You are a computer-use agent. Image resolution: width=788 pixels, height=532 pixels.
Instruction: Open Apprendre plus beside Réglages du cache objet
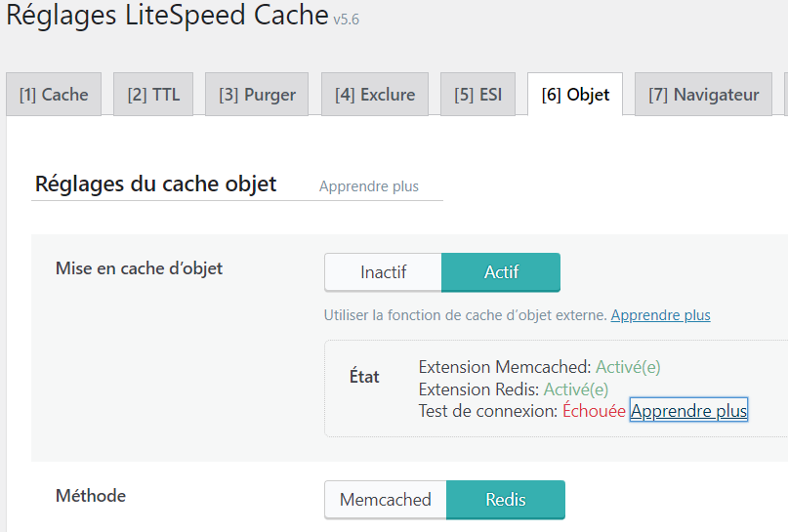tap(369, 186)
